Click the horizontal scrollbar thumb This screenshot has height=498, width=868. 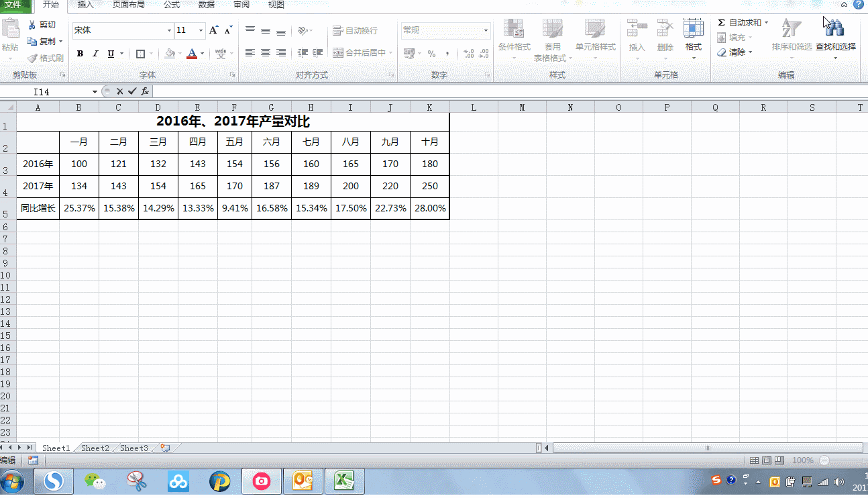[708, 448]
